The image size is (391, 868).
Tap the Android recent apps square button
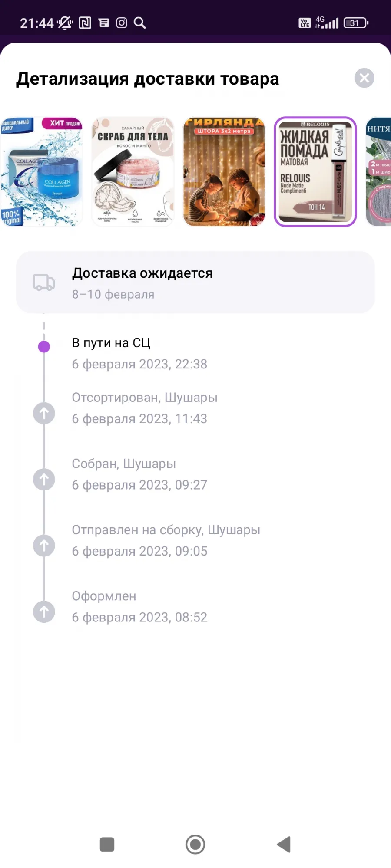[x=107, y=845]
